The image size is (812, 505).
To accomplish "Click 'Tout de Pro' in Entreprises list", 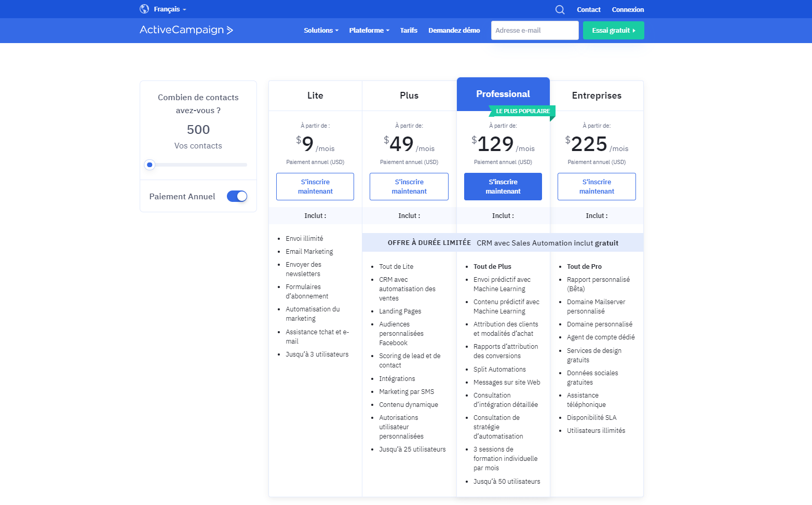I will (584, 267).
